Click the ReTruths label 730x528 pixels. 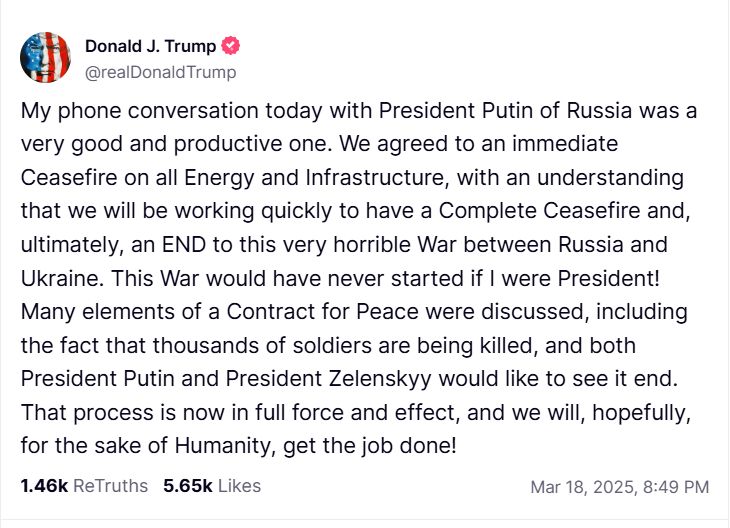click(110, 486)
